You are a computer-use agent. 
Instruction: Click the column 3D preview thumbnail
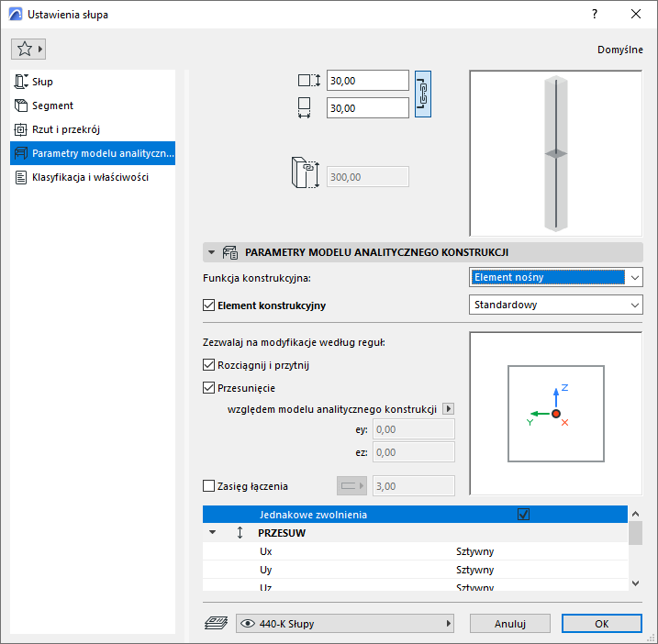[x=555, y=153]
